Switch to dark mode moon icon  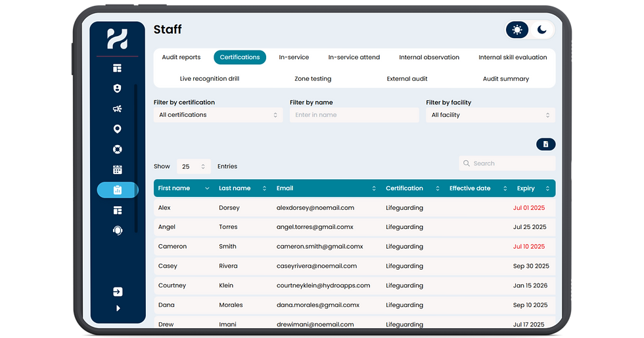(541, 30)
